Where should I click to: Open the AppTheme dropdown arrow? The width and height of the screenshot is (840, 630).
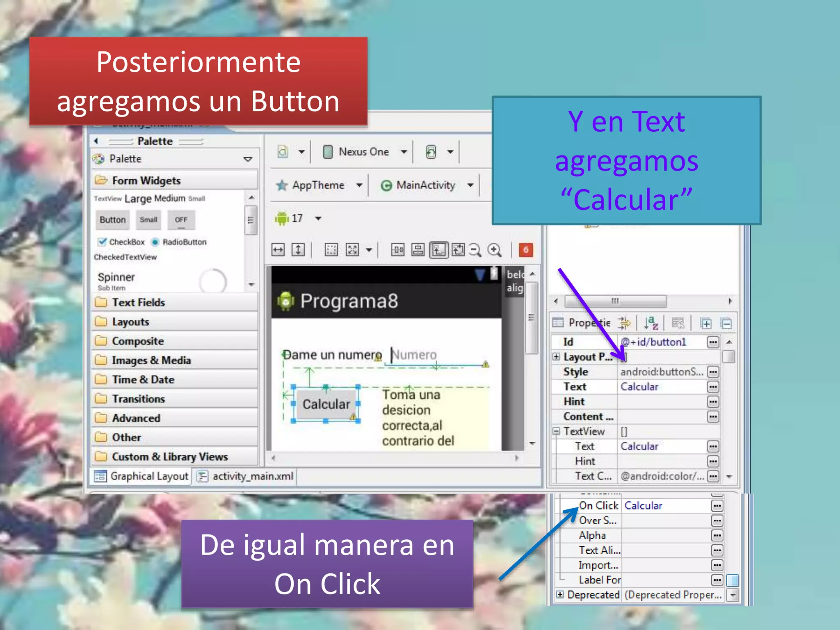click(x=359, y=185)
